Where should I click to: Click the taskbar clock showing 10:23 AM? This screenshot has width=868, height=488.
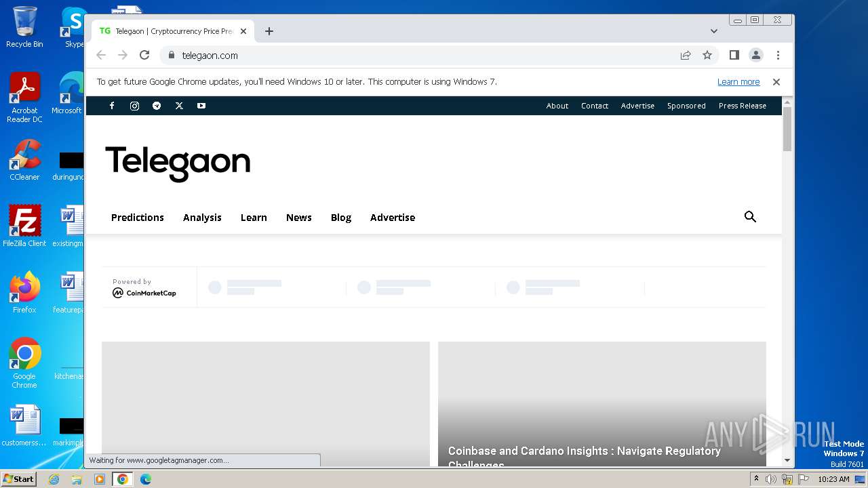click(833, 479)
